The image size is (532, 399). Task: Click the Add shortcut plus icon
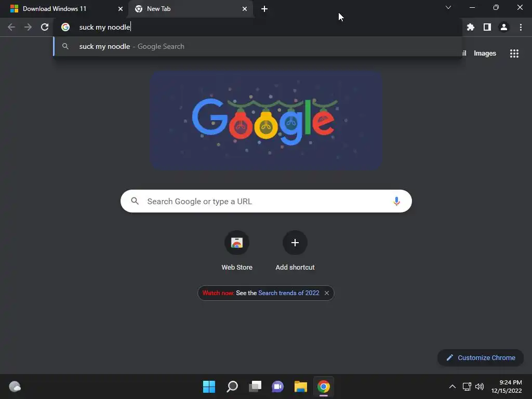tap(295, 243)
